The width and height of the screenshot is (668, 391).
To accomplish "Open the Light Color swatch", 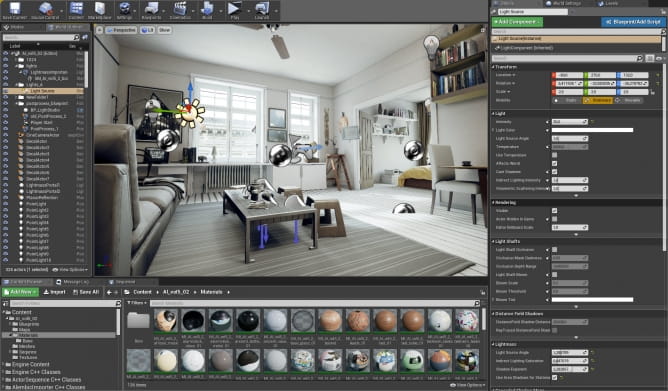I will (x=592, y=130).
